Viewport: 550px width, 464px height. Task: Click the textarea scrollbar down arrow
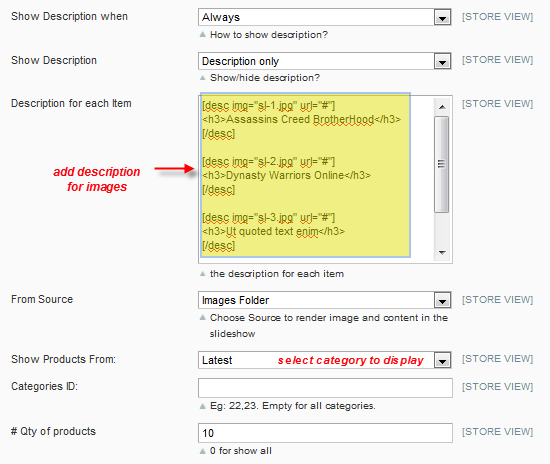tap(442, 253)
